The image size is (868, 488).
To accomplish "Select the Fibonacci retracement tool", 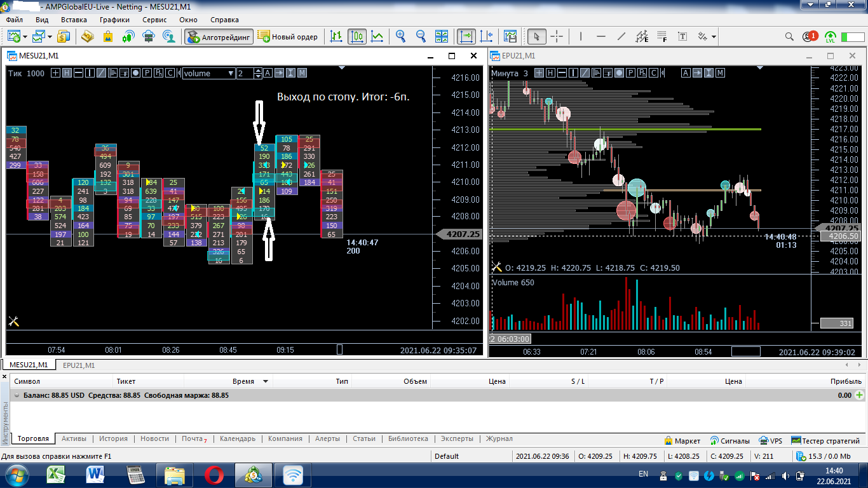I will tap(662, 36).
